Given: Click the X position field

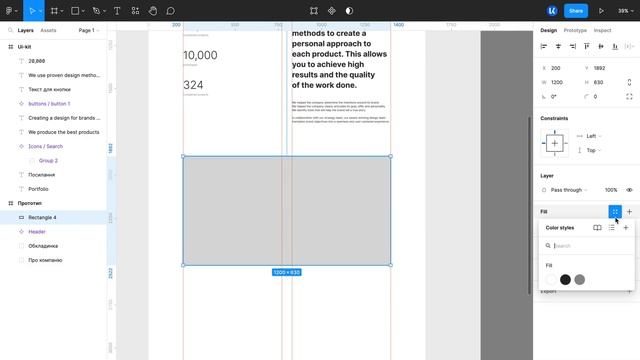Looking at the screenshot, I should click(559, 68).
